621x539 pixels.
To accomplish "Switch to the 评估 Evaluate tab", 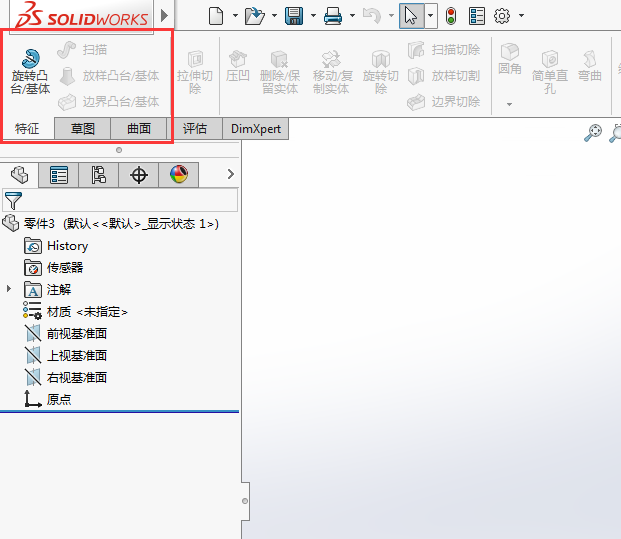I will coord(194,128).
